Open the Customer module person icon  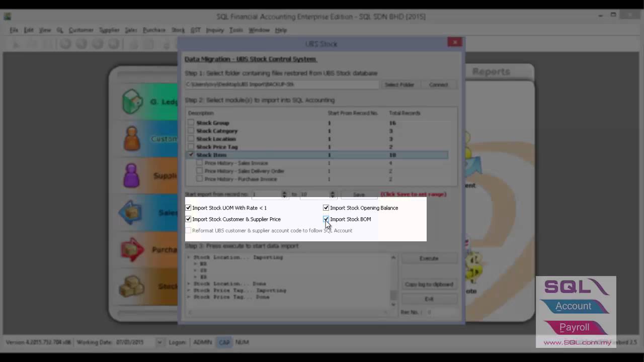pos(132,138)
